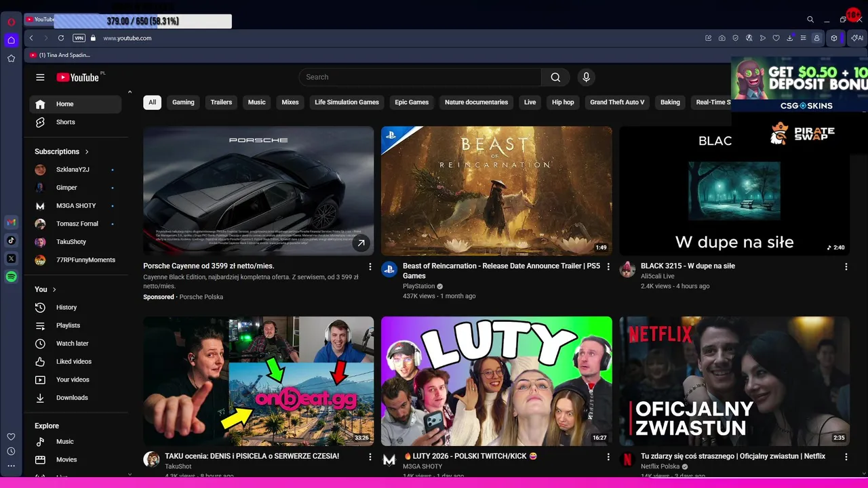This screenshot has width=868, height=488.
Task: Click the tab search magnifier icon
Action: (x=810, y=20)
